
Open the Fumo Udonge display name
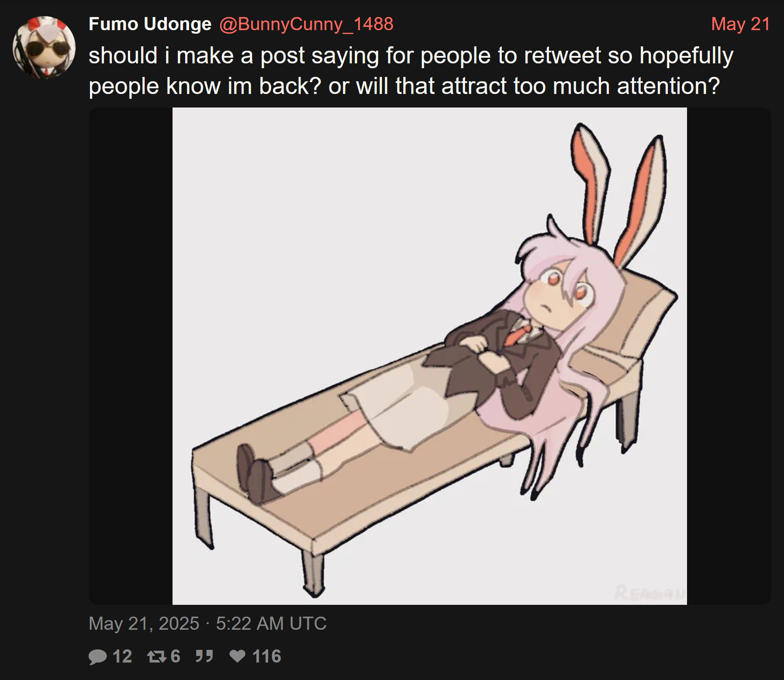[x=150, y=24]
